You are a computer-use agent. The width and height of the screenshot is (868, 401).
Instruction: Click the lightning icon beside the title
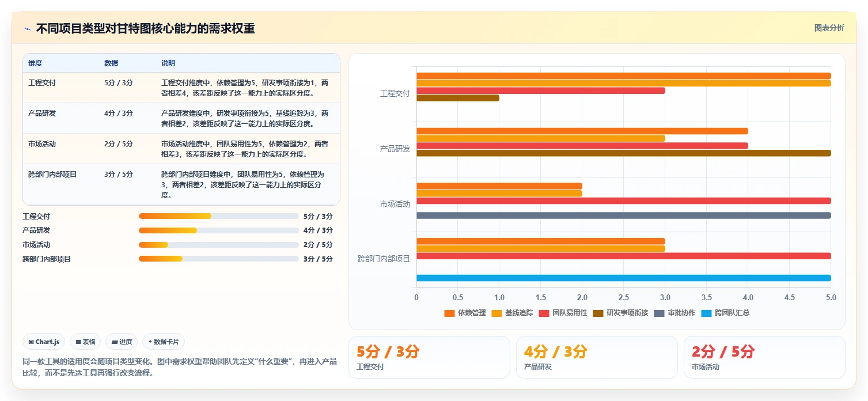[28, 29]
